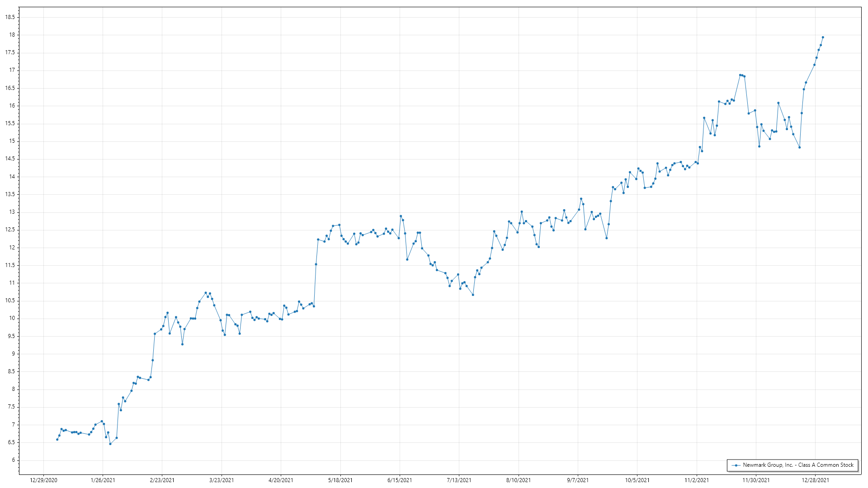Click the first data point of the series

[57, 440]
